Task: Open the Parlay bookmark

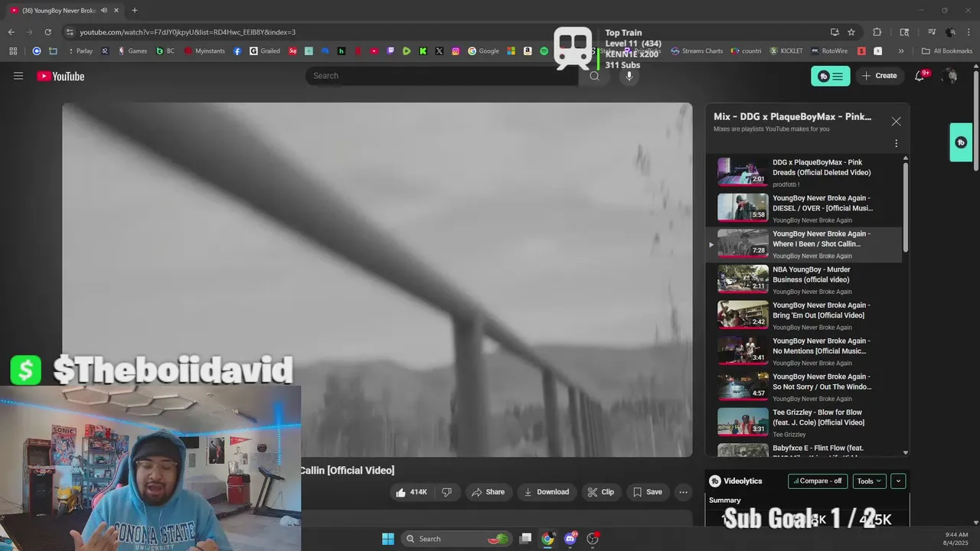Action: click(x=80, y=51)
